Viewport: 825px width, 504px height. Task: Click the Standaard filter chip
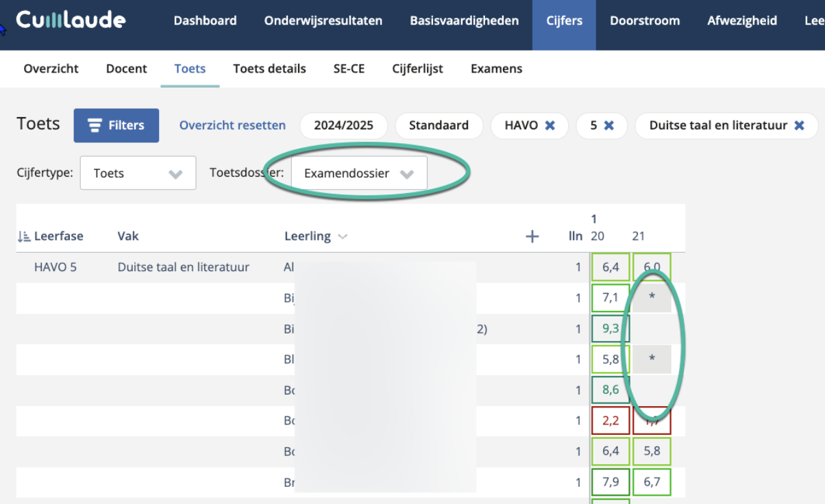[x=439, y=126]
